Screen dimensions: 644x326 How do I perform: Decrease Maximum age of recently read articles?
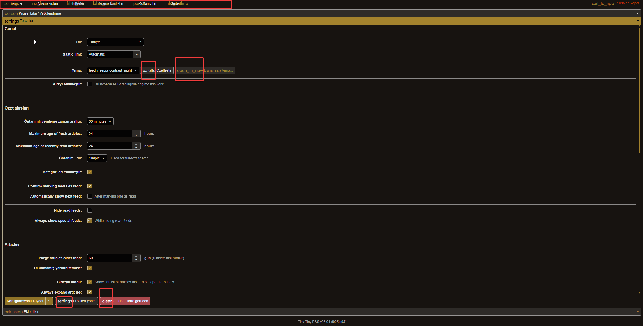tap(136, 148)
